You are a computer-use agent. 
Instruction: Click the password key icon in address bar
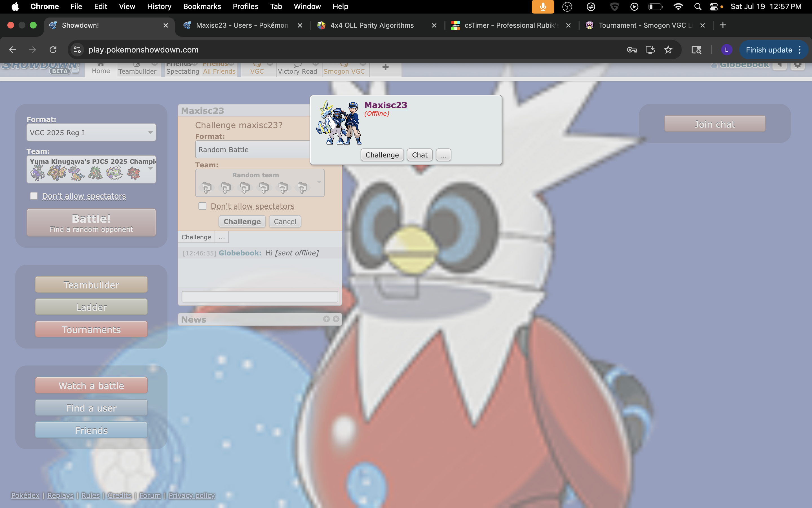[x=632, y=50]
